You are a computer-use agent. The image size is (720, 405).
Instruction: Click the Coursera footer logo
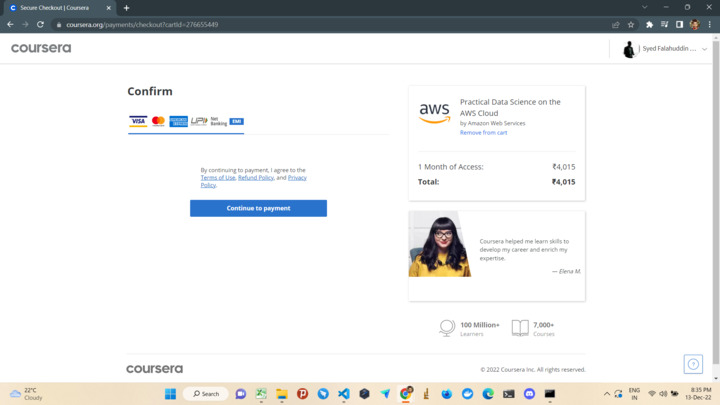(154, 369)
